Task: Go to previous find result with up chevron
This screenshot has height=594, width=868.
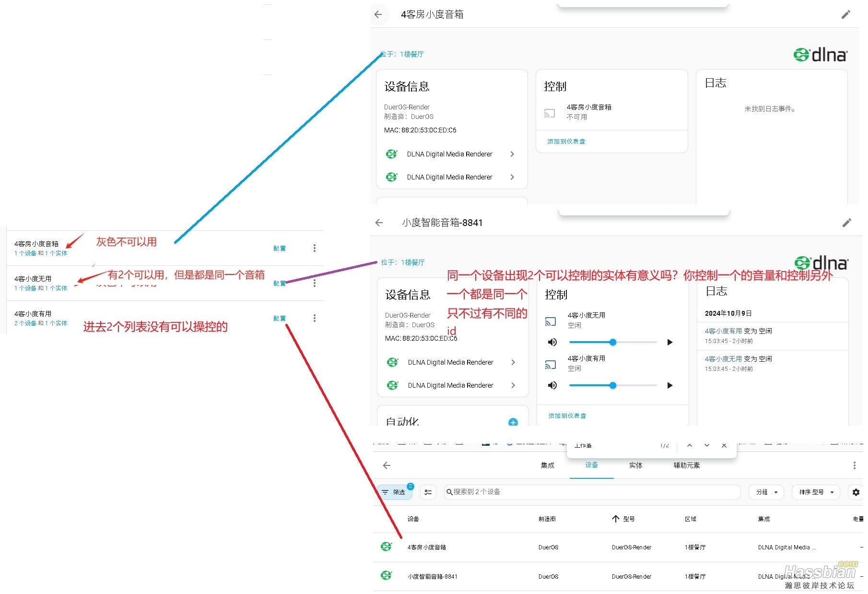Action: click(690, 446)
